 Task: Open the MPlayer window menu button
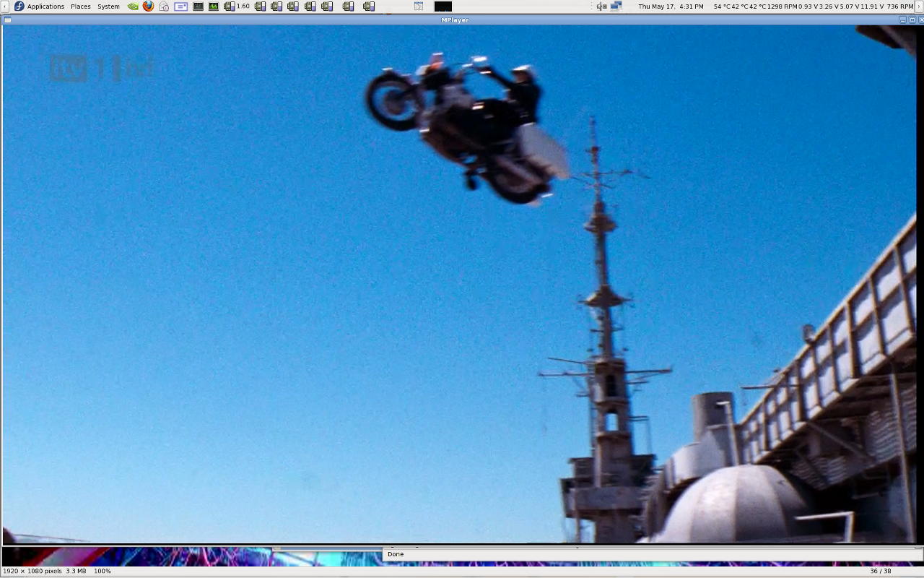tap(7, 20)
